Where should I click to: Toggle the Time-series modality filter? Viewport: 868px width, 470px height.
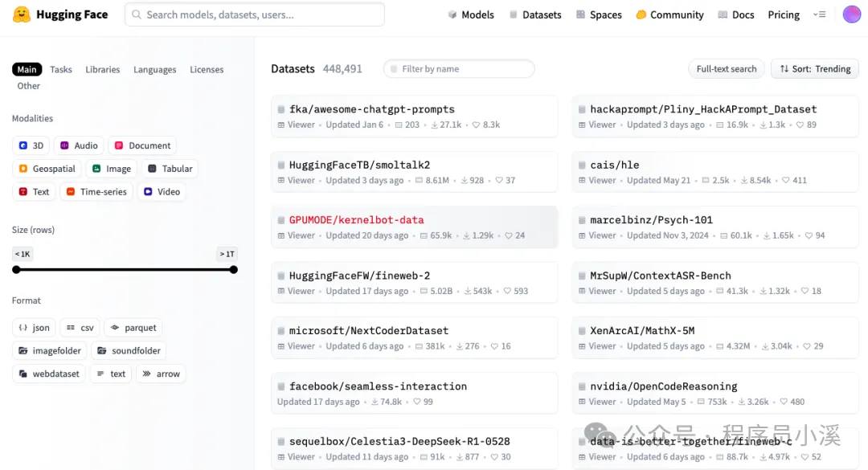96,191
